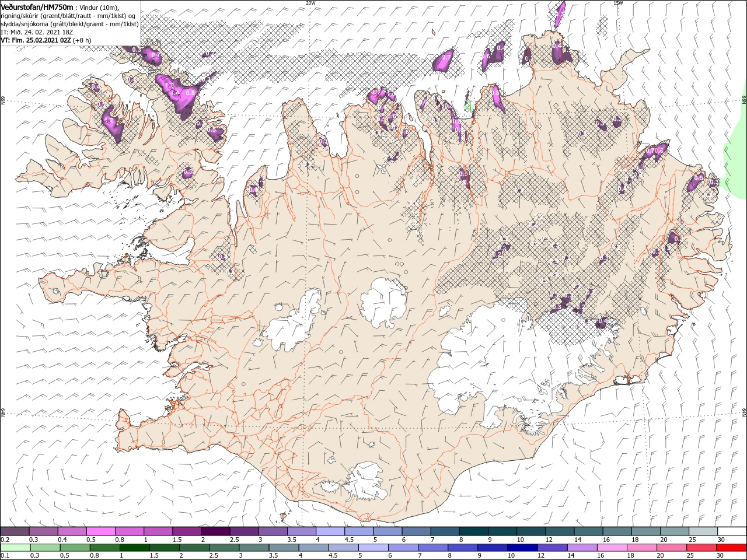This screenshot has height=560, width=747.
Task: Pick the bottom-row green swatch labeled 0.5
Action: coord(75,548)
